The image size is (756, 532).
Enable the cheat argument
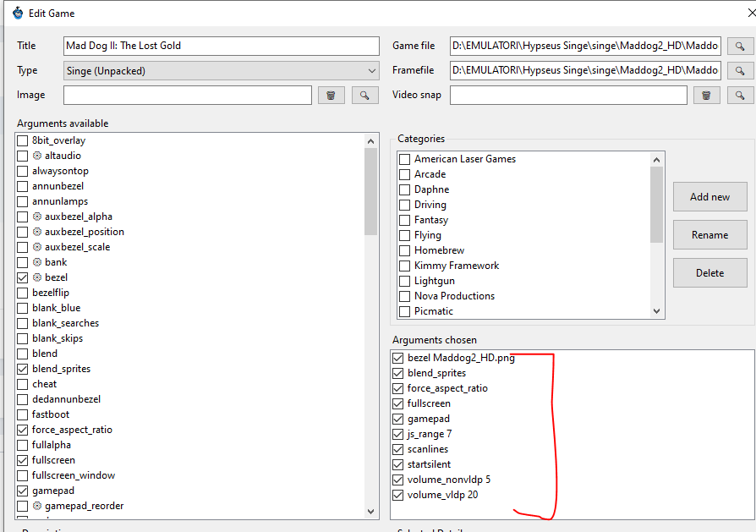pyautogui.click(x=22, y=384)
